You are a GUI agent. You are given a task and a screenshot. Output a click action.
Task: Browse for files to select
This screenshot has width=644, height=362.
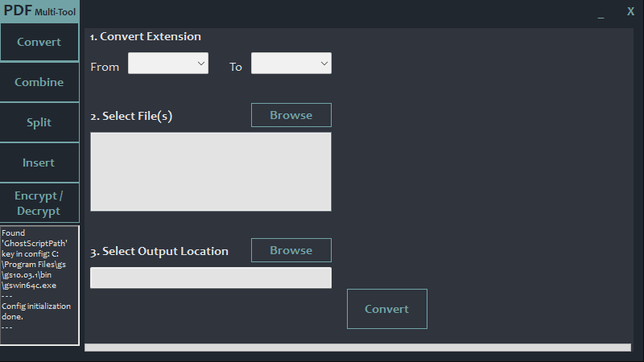click(x=291, y=115)
